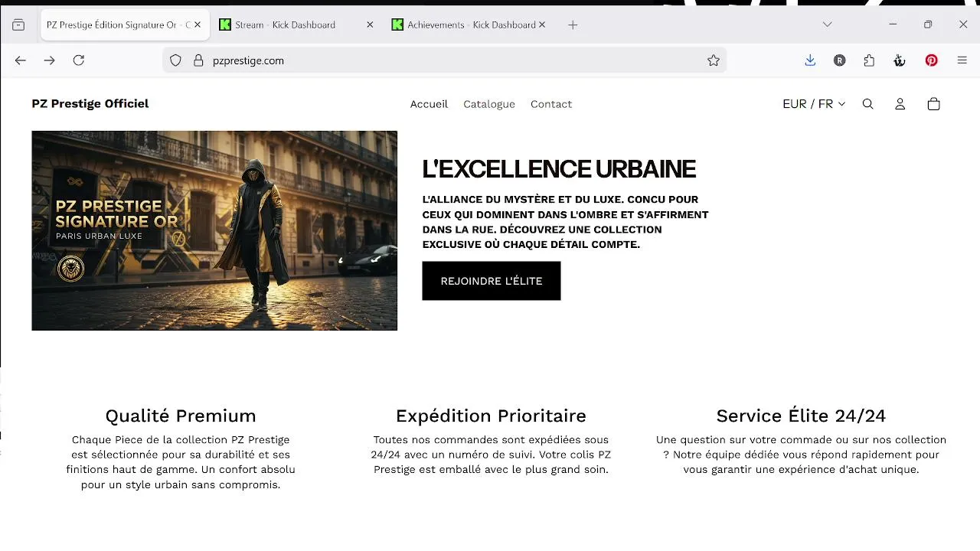Viewport: 980px width, 551px height.
Task: Switch to Stream - Kick Dashboard tab
Action: coord(286,24)
